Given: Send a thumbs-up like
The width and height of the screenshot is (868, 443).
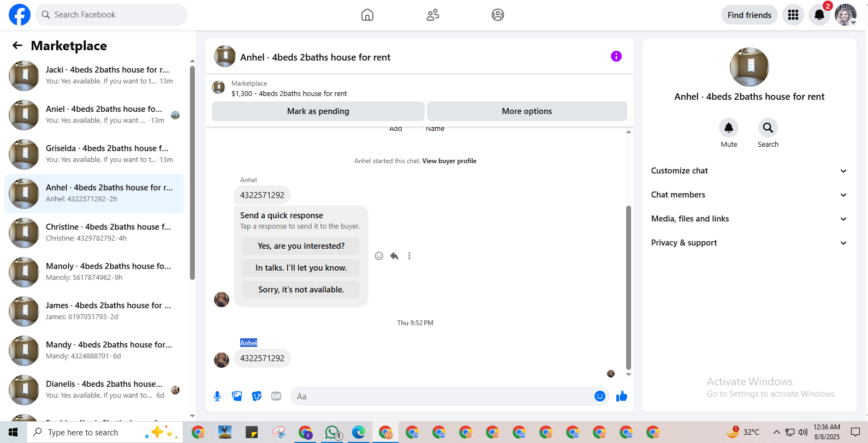Looking at the screenshot, I should tap(622, 396).
